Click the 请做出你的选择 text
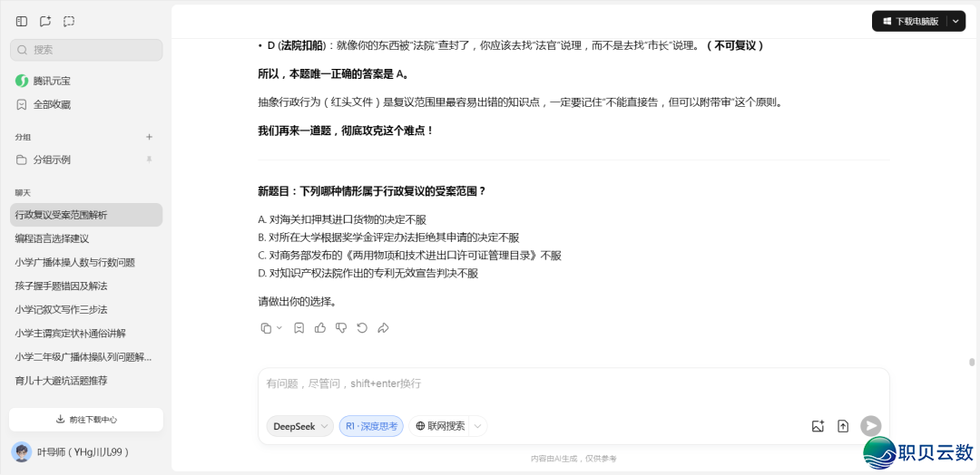The height and width of the screenshot is (475, 980). (x=298, y=302)
